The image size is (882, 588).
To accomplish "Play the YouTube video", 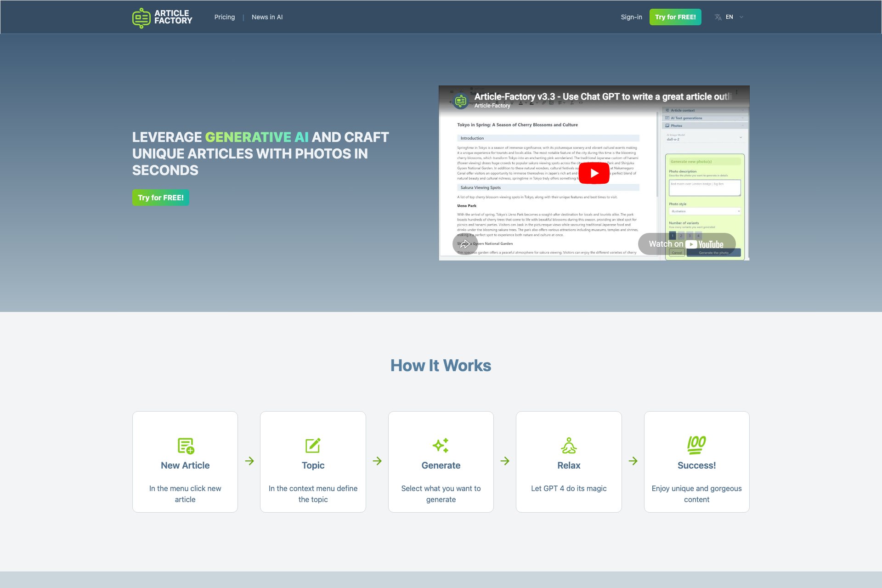I will pyautogui.click(x=594, y=173).
